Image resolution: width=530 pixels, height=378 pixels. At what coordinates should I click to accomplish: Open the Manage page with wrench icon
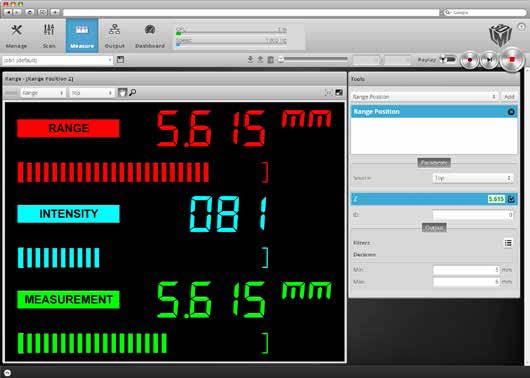click(16, 36)
